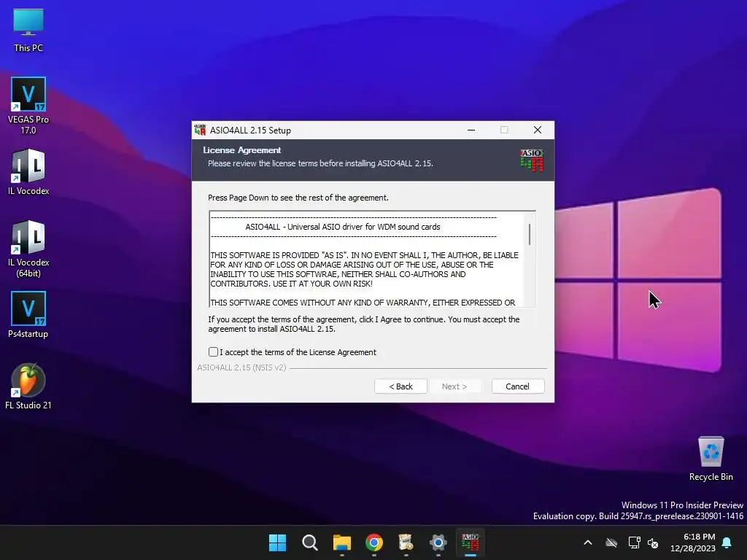The height and width of the screenshot is (560, 747).
Task: Open taskbar Search
Action: click(309, 542)
